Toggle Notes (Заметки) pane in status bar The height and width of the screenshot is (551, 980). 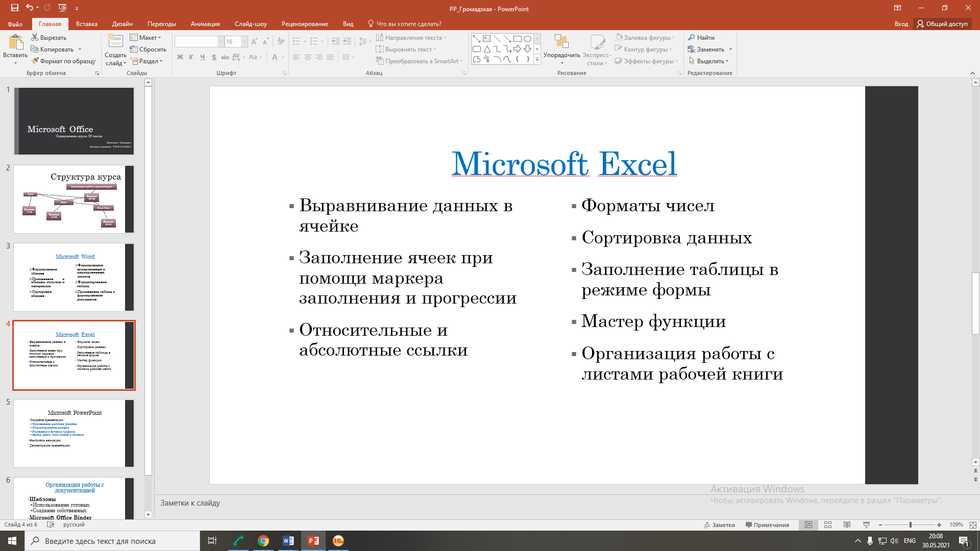point(719,524)
